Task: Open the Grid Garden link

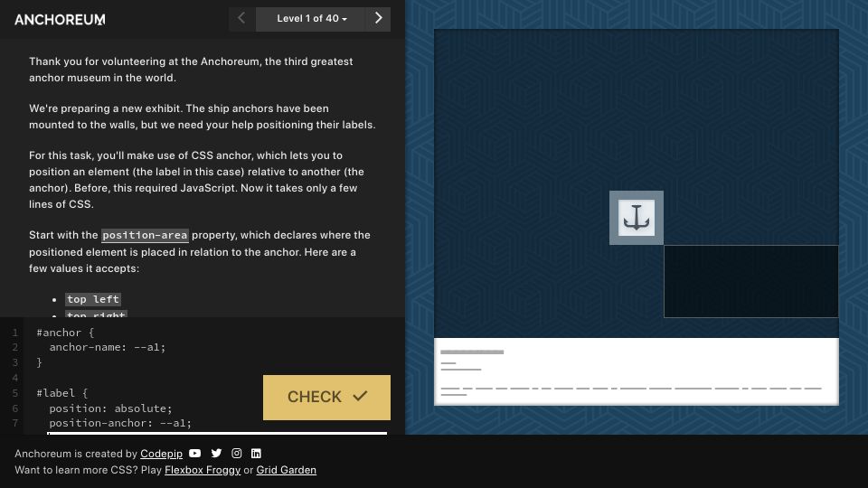Action: click(x=287, y=470)
